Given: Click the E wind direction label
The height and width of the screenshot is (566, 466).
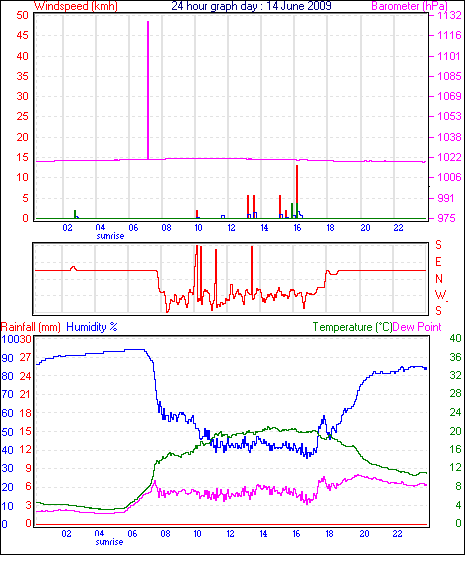Looking at the screenshot, I should point(438,262).
